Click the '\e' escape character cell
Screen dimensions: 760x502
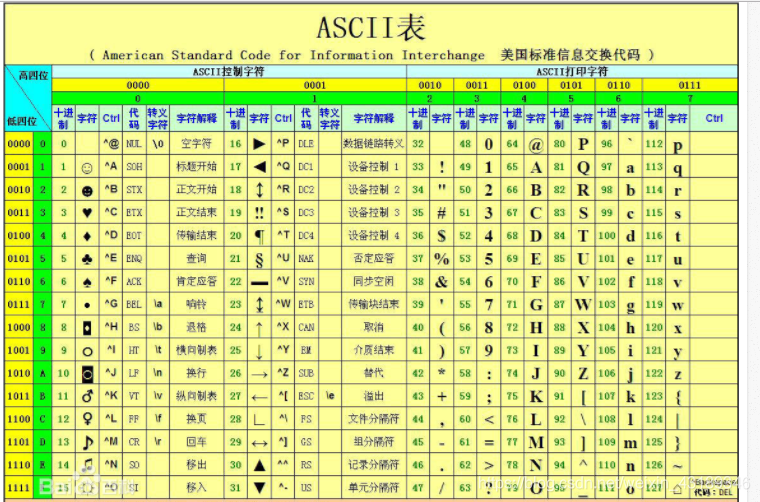click(x=330, y=396)
